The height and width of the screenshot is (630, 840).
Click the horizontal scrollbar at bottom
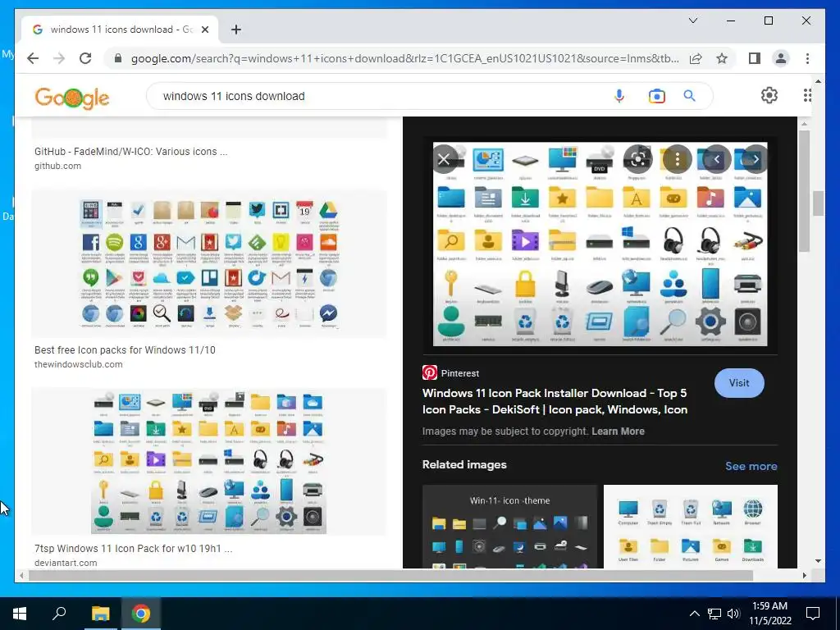click(391, 575)
